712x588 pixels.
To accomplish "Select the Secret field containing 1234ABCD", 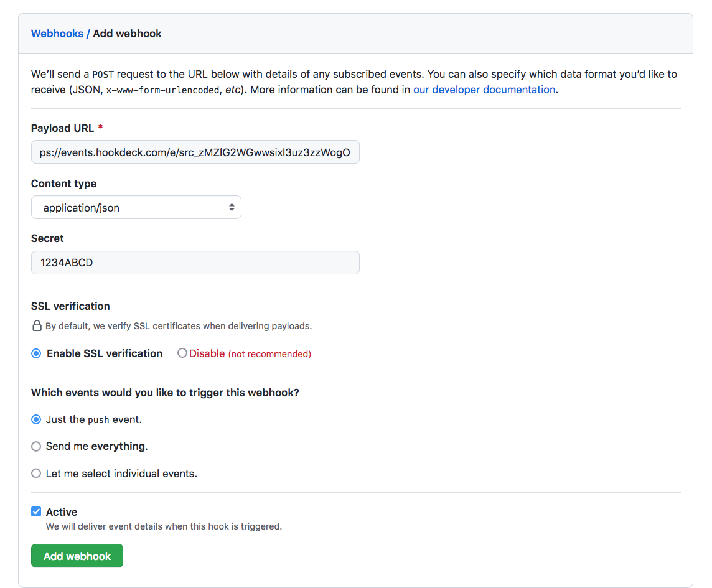I will point(195,263).
